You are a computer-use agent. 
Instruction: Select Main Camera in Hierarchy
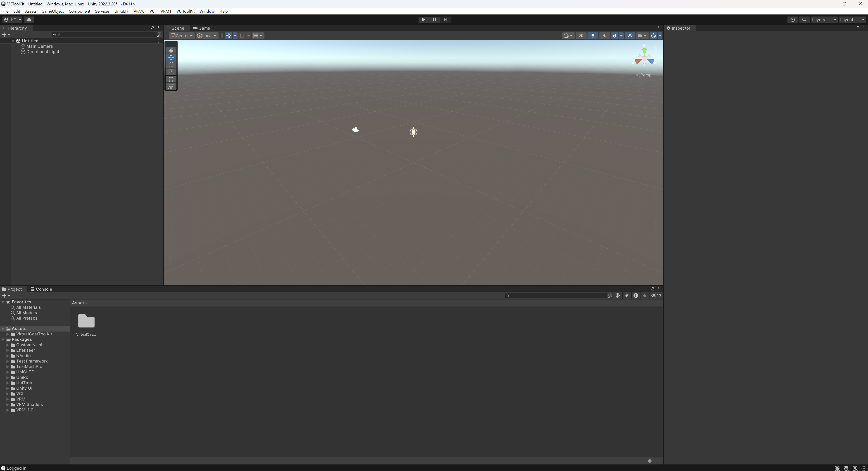tap(39, 46)
